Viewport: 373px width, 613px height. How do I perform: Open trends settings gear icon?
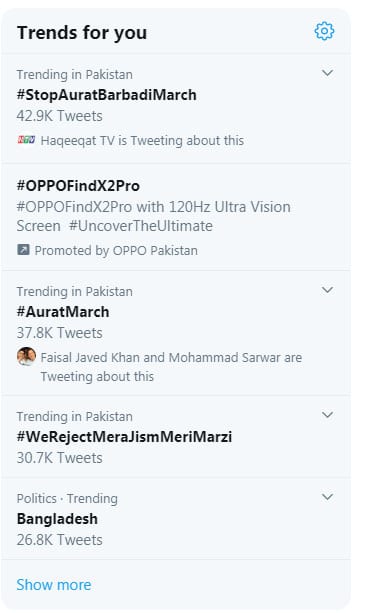click(324, 31)
